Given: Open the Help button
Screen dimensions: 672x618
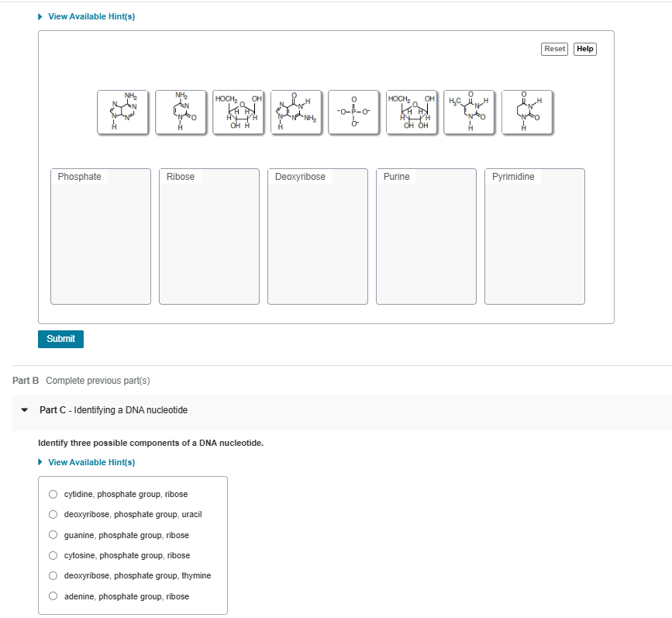Looking at the screenshot, I should [x=585, y=49].
